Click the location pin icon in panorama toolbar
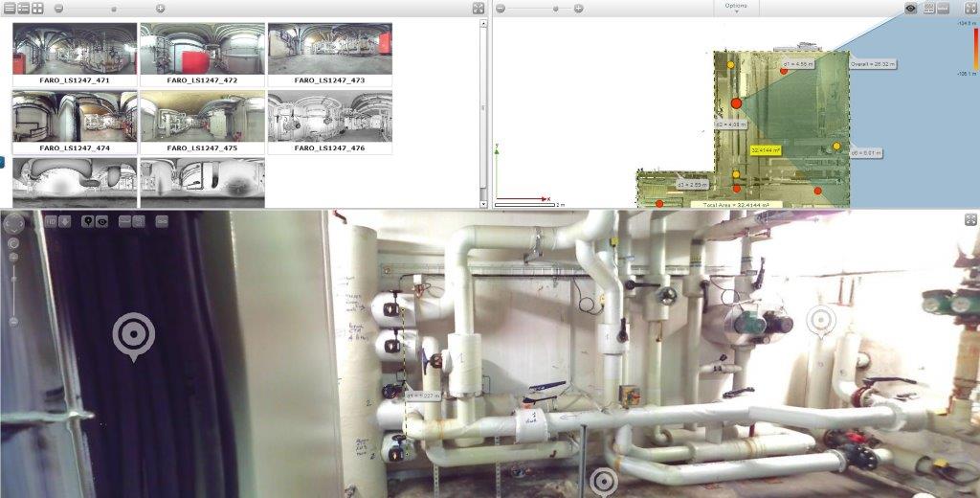This screenshot has height=498, width=980. (x=87, y=221)
